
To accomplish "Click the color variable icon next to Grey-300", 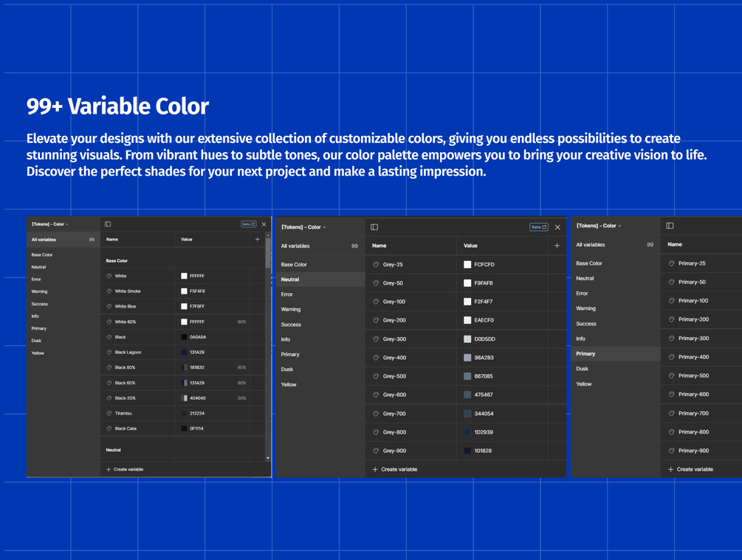I will click(x=376, y=339).
